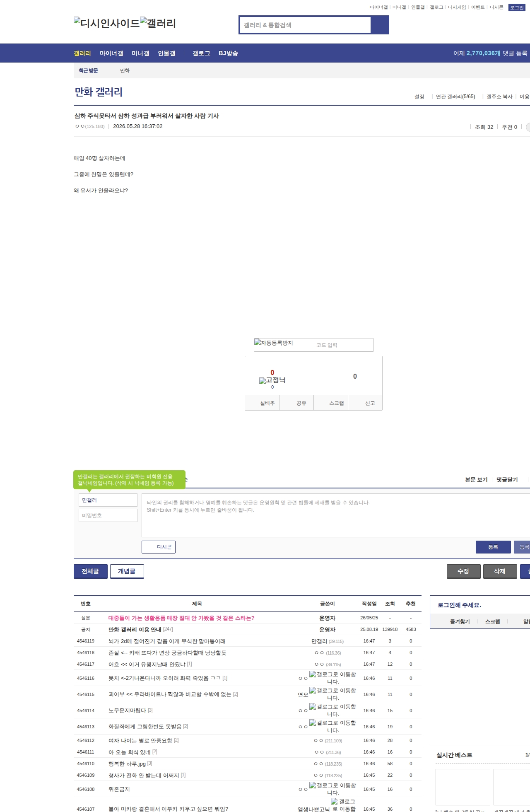
Task: Switch to 전체글 tab
Action: pyautogui.click(x=91, y=571)
